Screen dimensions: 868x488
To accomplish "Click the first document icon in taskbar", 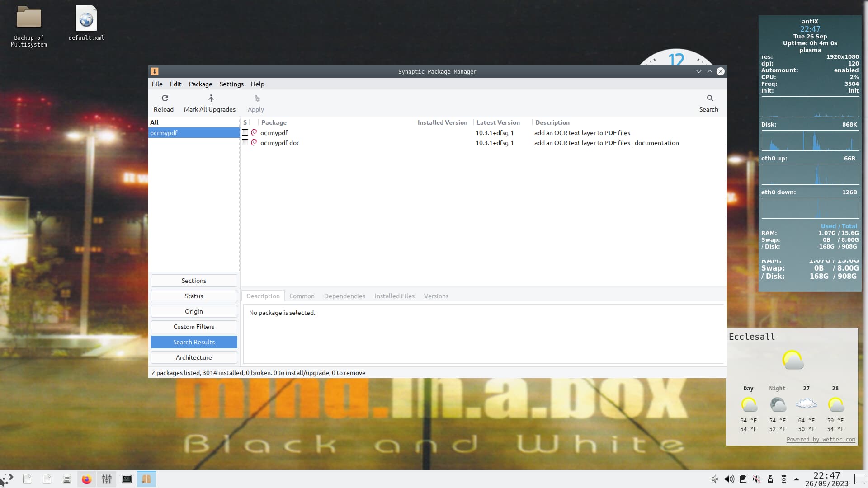I will 27,479.
